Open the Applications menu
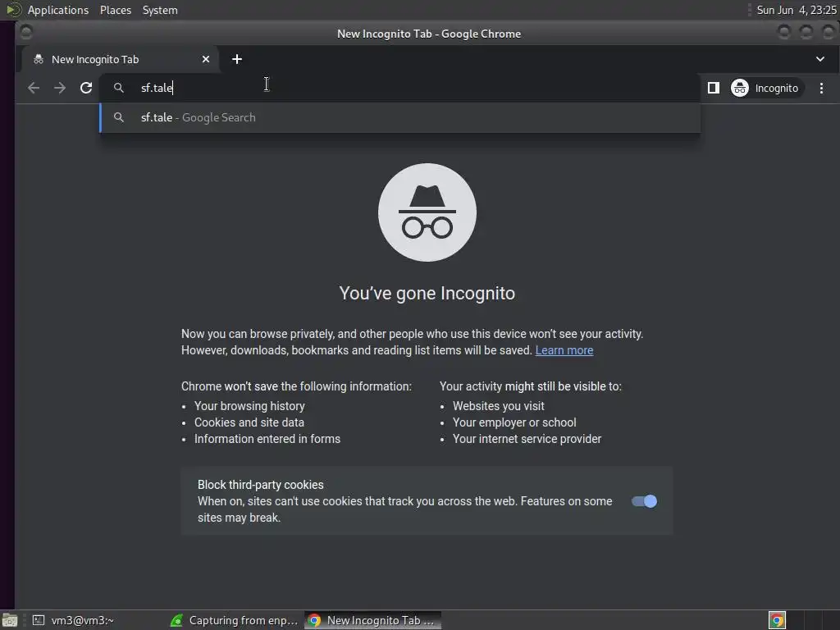Viewport: 840px width, 630px height. coord(58,10)
